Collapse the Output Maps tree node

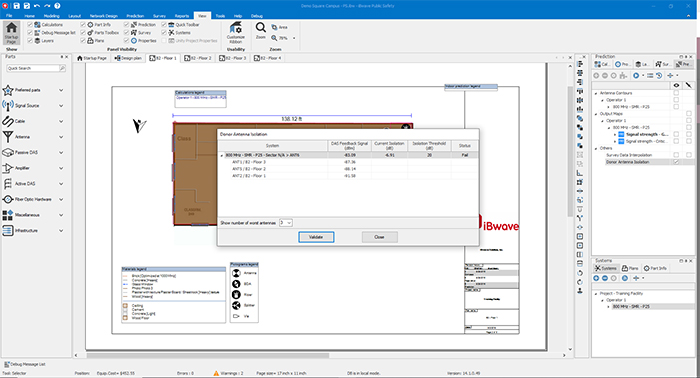coord(596,114)
